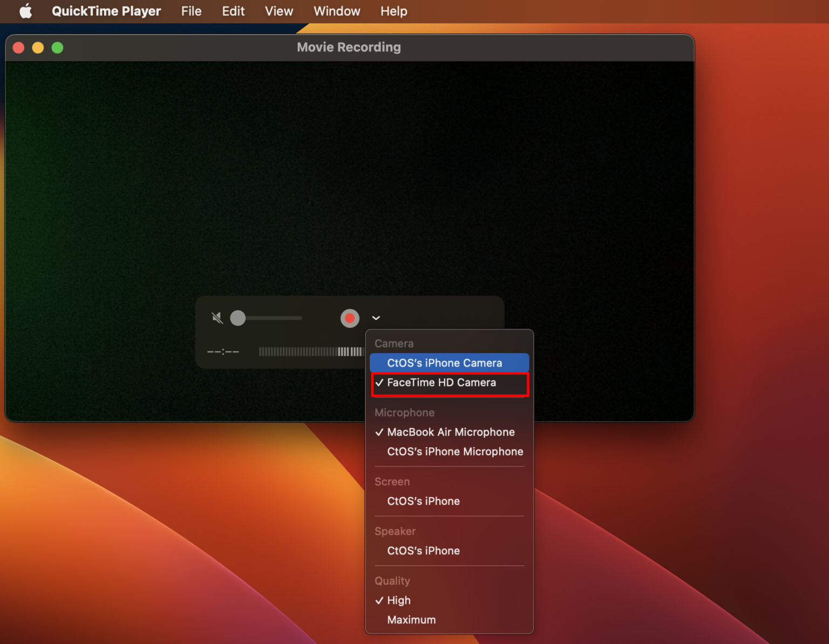
Task: Click the Movie Recording window title
Action: (x=349, y=48)
